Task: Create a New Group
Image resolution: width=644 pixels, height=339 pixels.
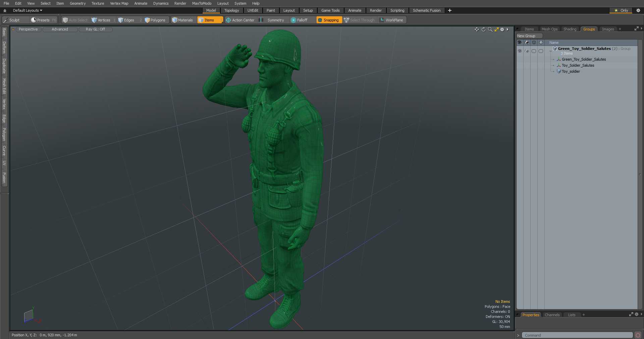Action: [529, 36]
